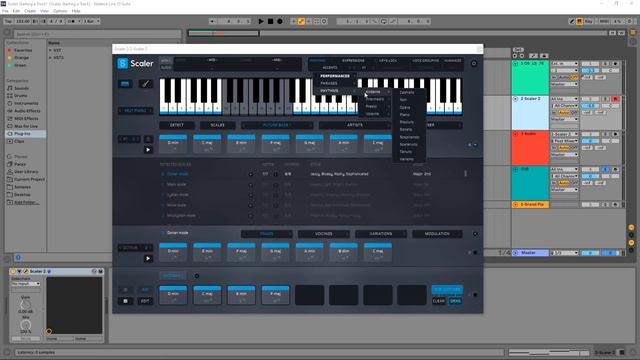This screenshot has height=360, width=640.
Task: Toggle Scaler 2 device activator
Action: tap(13, 271)
